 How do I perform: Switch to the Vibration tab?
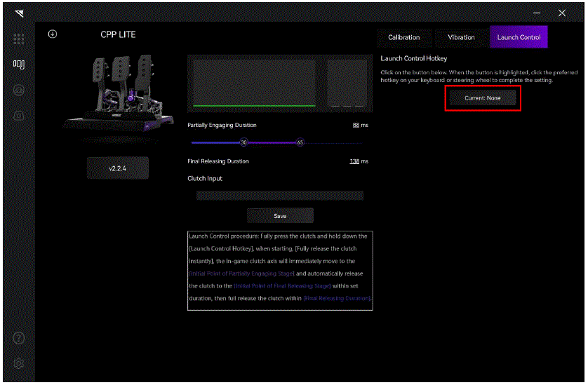[461, 37]
